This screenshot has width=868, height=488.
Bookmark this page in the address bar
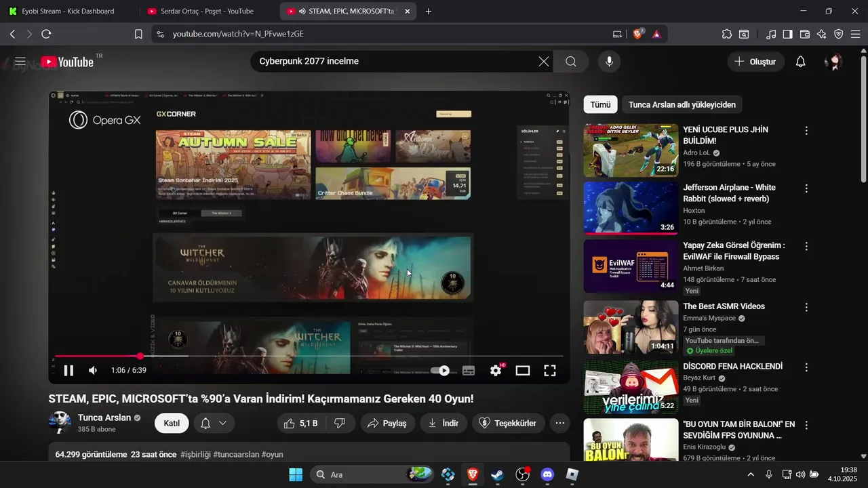point(138,34)
